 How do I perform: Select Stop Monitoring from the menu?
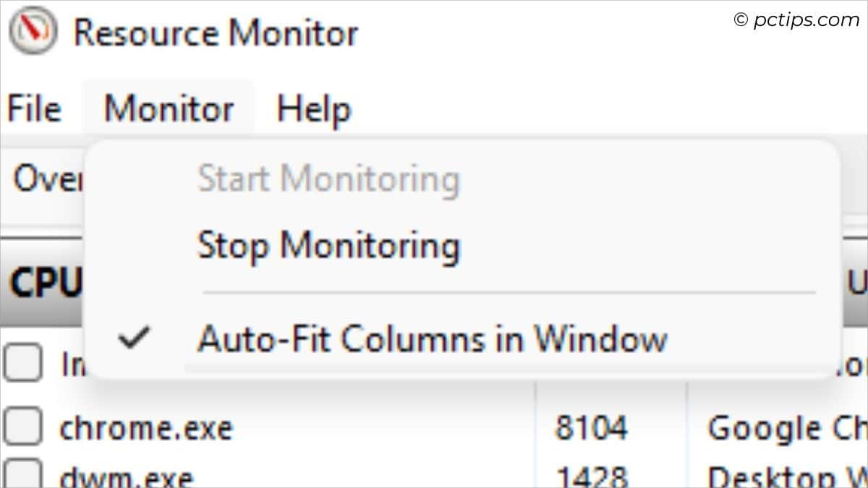(328, 246)
